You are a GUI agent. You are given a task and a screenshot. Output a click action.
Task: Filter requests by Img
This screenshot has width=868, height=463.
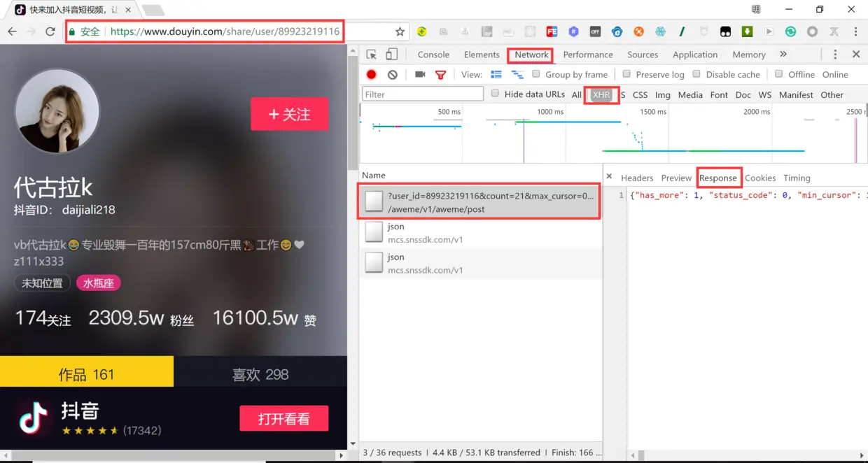click(x=663, y=95)
